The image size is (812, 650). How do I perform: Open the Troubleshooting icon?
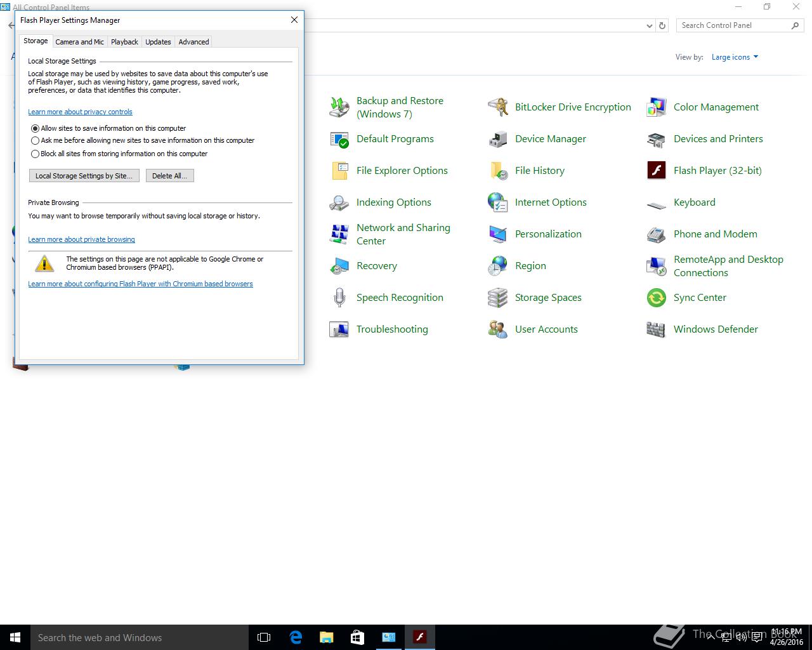pyautogui.click(x=339, y=329)
